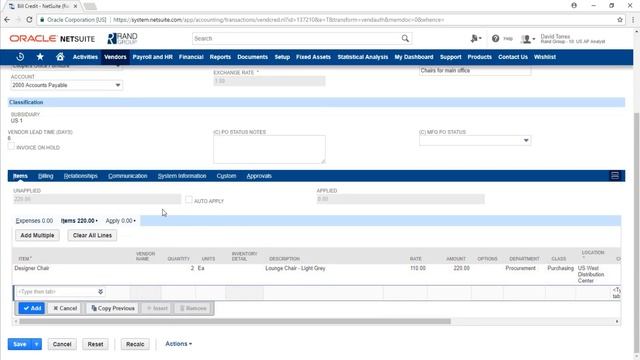The height and width of the screenshot is (360, 640).
Task: Enable the Auto Apply checkbox
Action: 189,200
